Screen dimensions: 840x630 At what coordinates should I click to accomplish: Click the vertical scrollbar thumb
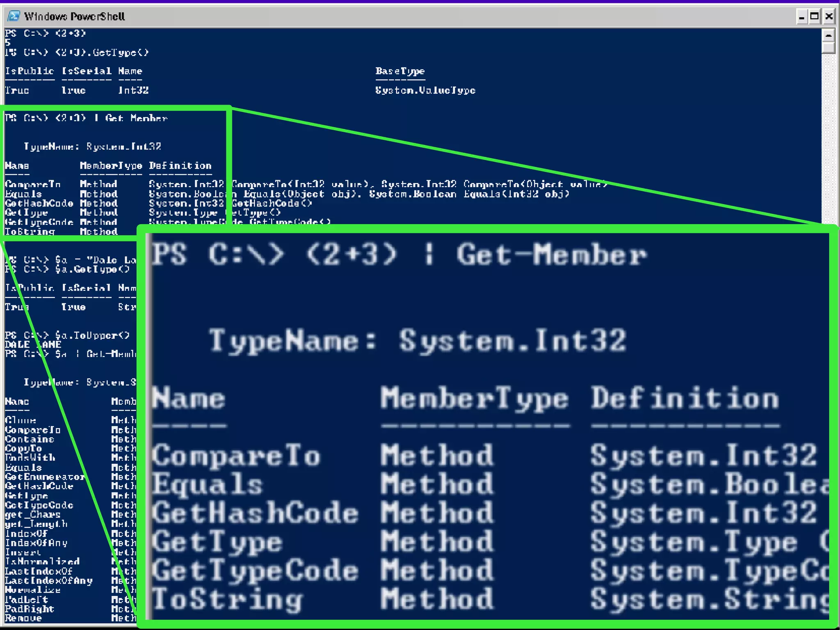(x=828, y=48)
